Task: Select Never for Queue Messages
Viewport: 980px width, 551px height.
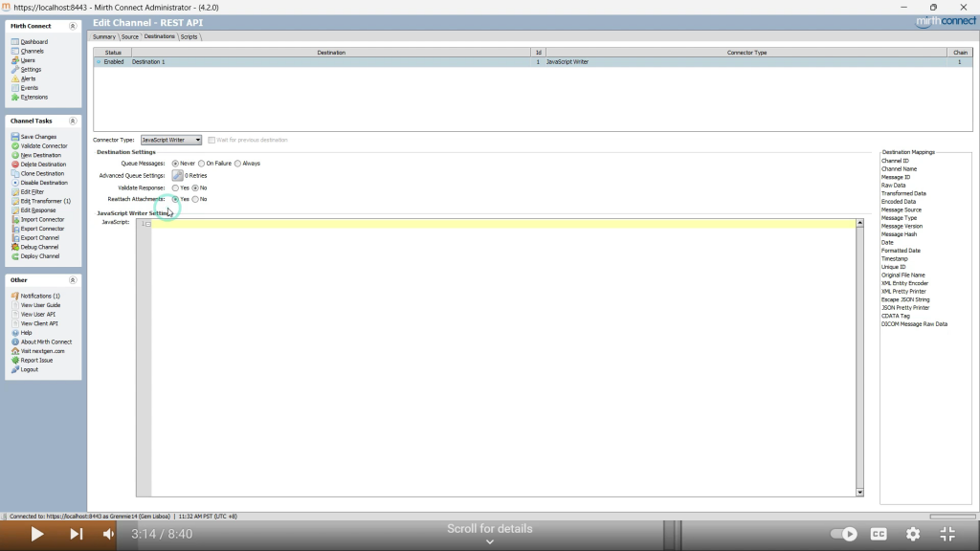Action: tap(176, 164)
